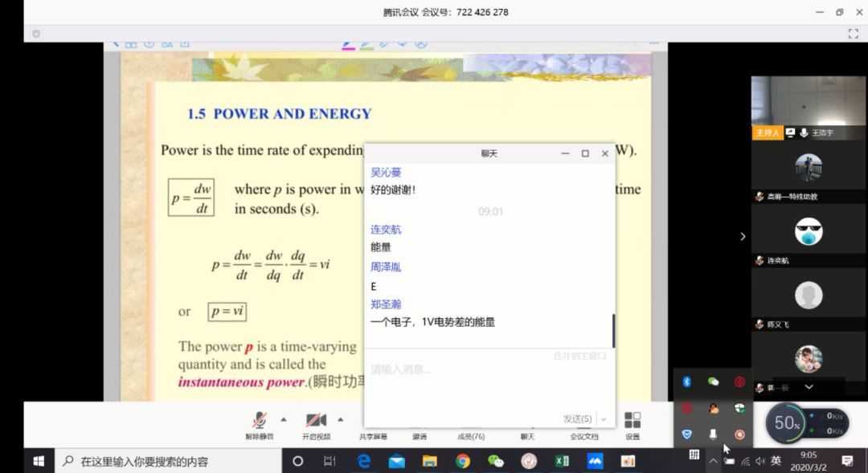Launch Microsoft Edge from taskbar

pos(363,461)
